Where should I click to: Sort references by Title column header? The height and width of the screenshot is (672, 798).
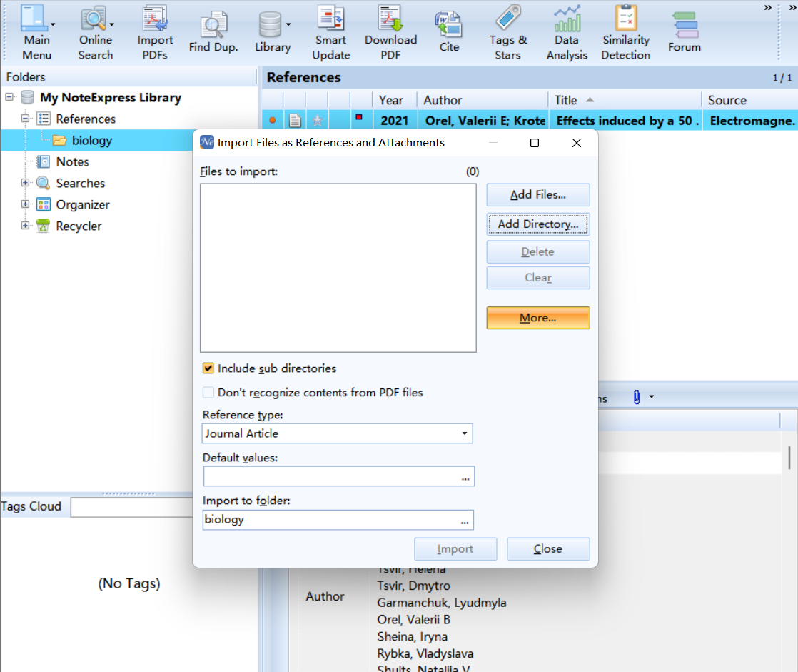coord(625,100)
